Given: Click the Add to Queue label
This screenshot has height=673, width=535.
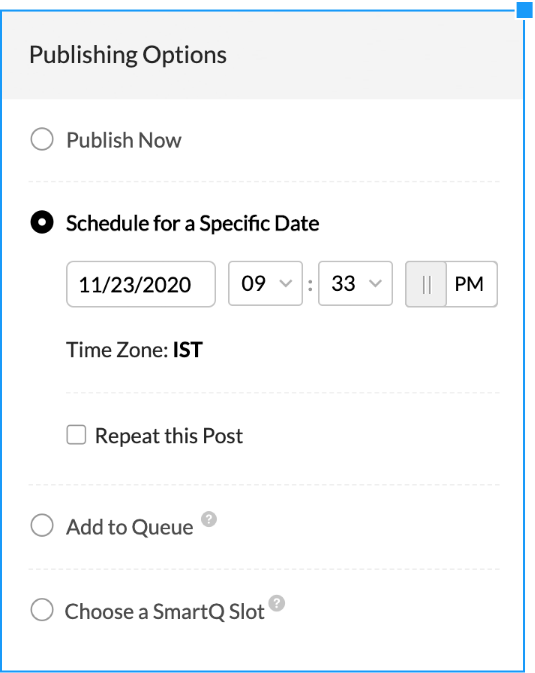Looking at the screenshot, I should point(130,527).
